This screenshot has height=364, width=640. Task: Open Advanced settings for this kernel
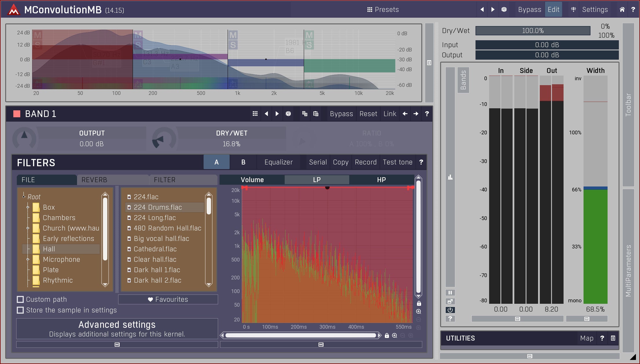[117, 329]
